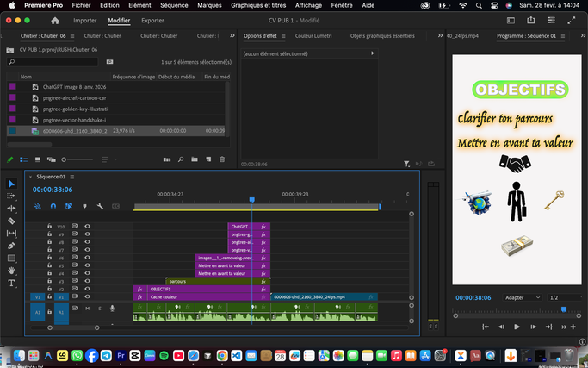The image size is (588, 368).
Task: Hide track V10 with its eye icon
Action: 87,227
